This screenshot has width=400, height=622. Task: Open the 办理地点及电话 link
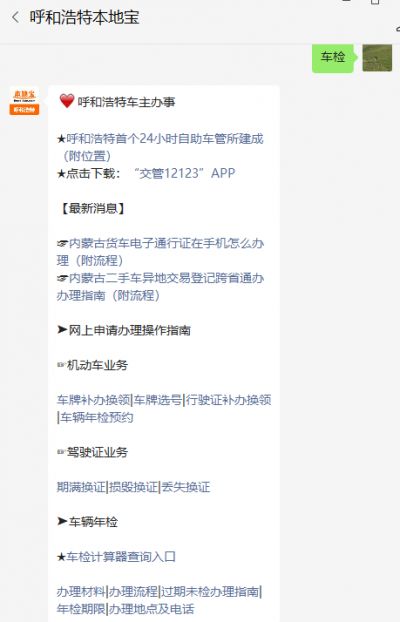(x=152, y=609)
